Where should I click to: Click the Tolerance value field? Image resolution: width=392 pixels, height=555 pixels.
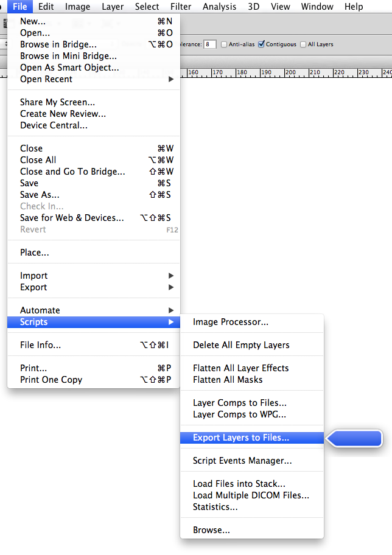209,44
